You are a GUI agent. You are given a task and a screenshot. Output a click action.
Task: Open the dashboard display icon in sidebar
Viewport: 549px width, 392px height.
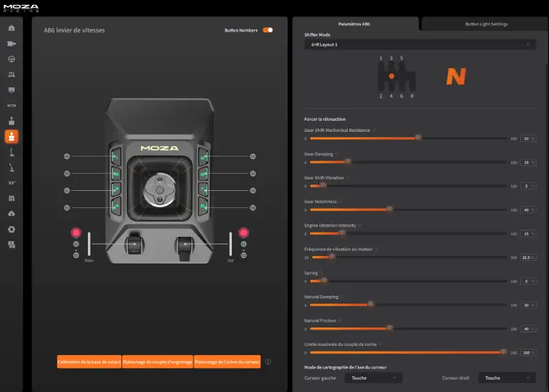pos(12,90)
